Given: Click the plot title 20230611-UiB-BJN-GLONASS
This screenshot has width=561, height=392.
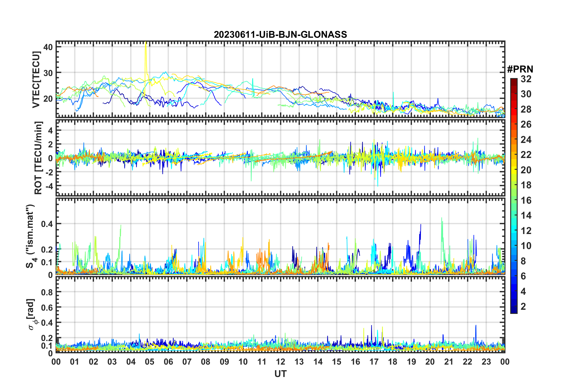Looking at the screenshot, I should coord(280,35).
